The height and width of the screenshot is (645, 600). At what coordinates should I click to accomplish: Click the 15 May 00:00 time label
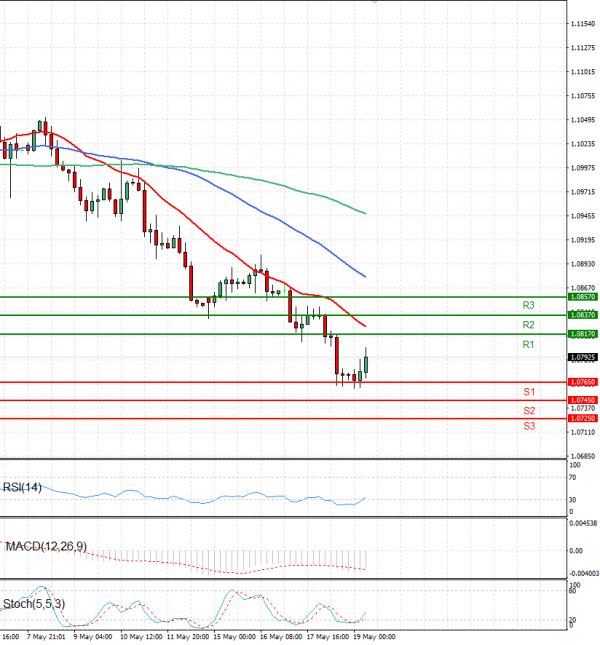point(234,637)
